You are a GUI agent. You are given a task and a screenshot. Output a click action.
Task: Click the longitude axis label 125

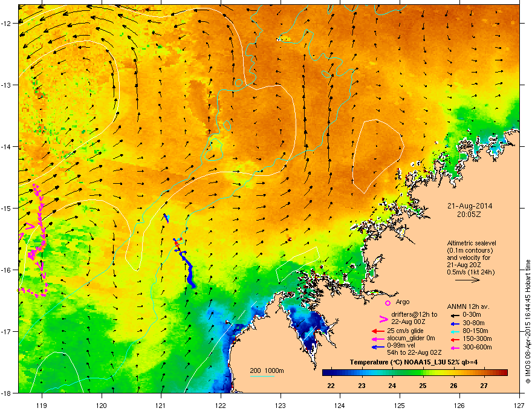pos(400,405)
